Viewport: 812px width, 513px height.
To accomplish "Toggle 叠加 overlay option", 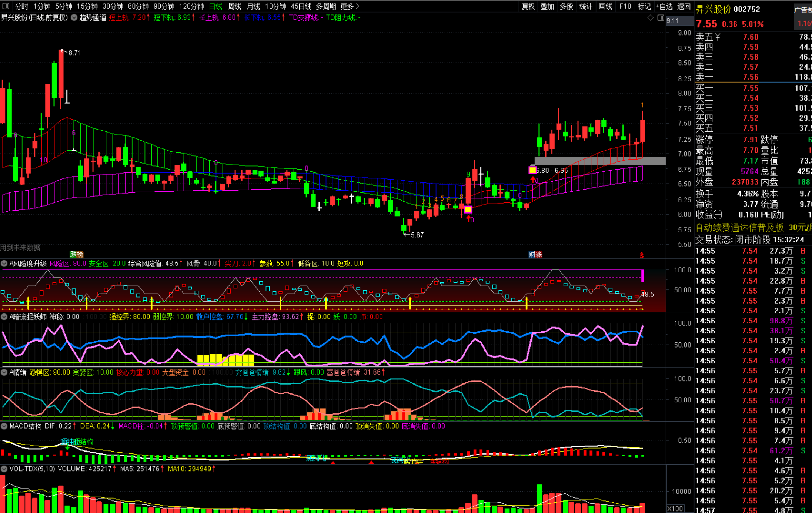I will pos(547,6).
